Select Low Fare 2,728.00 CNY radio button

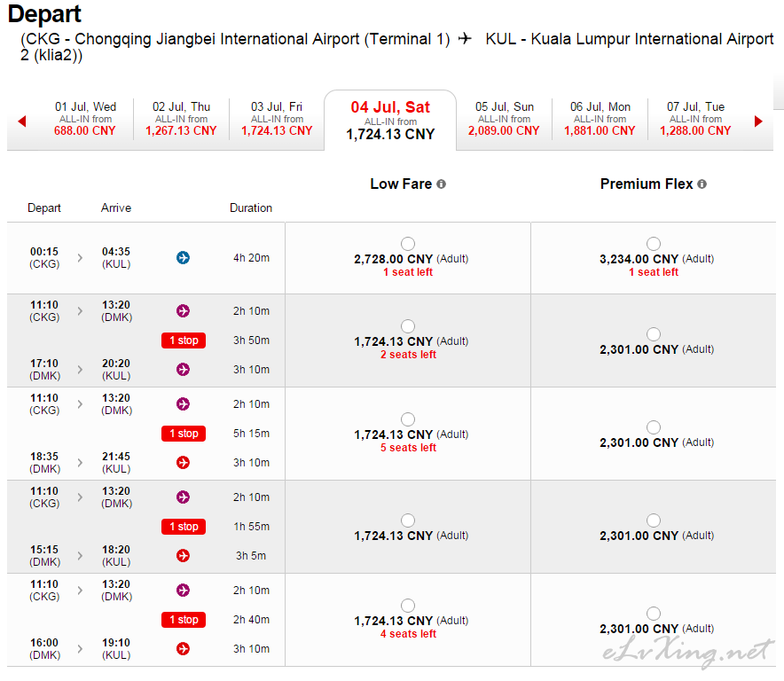(408, 244)
